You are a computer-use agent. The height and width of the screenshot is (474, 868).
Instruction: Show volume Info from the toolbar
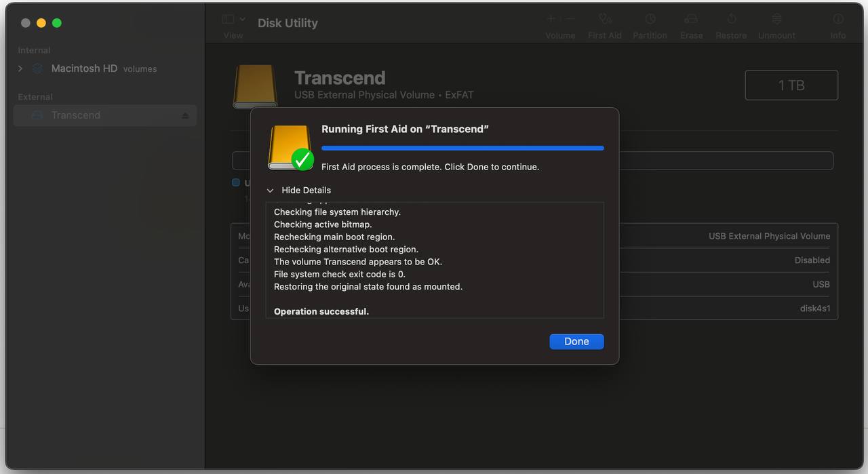838,20
